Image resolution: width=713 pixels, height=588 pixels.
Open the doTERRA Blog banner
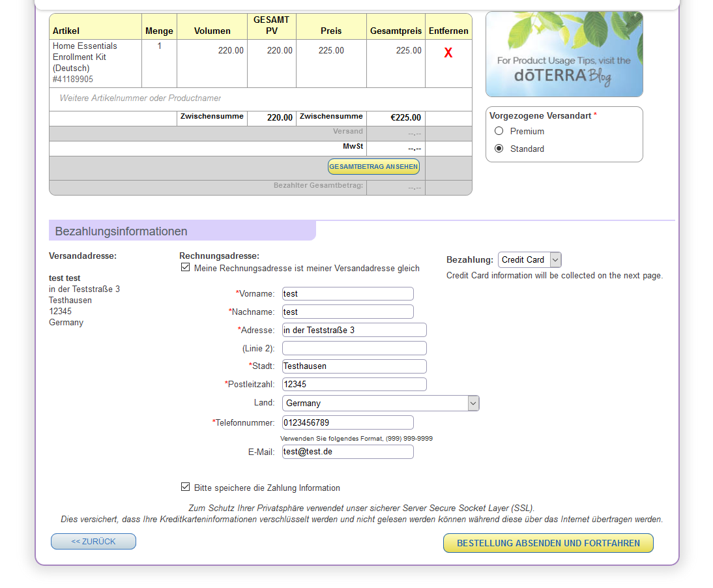[564, 54]
